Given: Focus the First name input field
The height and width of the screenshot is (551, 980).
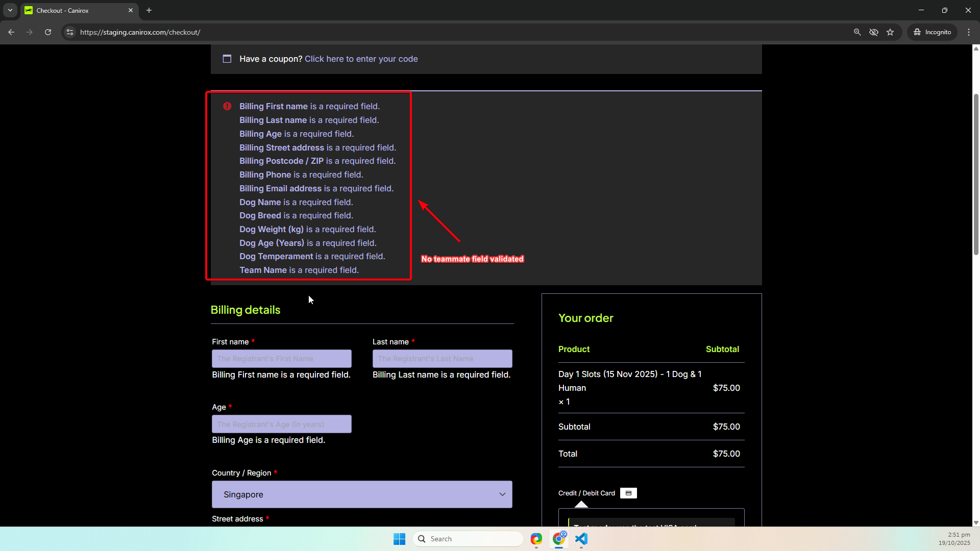Looking at the screenshot, I should (x=281, y=359).
